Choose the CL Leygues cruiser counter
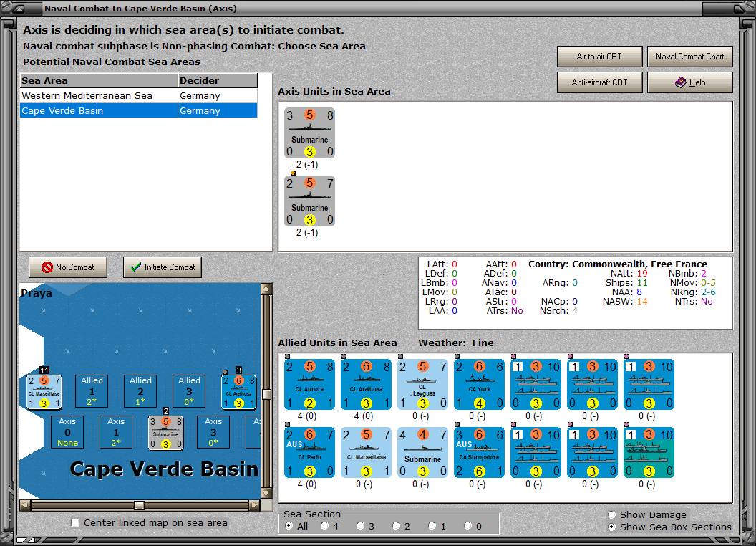The width and height of the screenshot is (756, 546). point(423,385)
